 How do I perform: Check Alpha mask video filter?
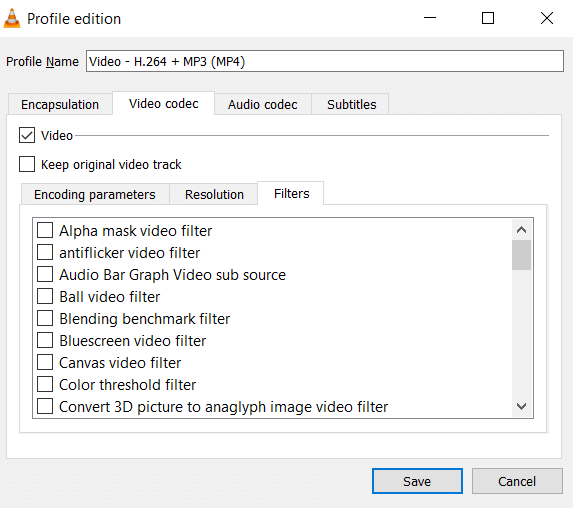[45, 231]
